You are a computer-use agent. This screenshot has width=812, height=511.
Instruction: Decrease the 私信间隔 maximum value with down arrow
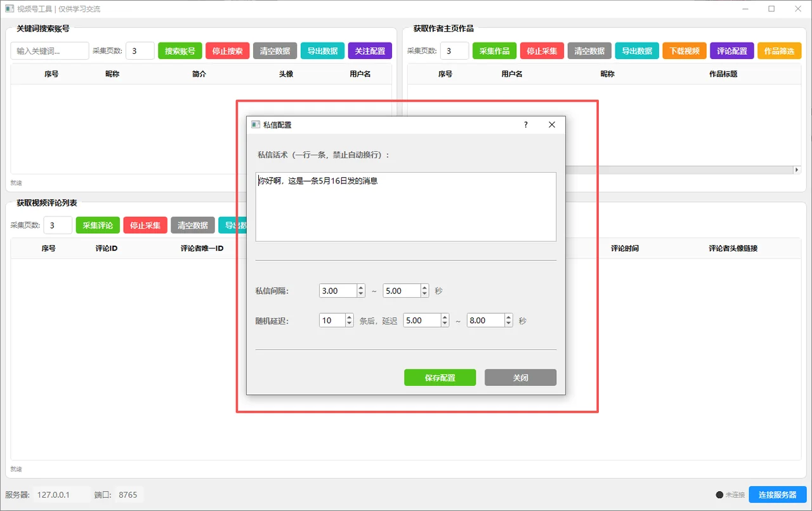pos(424,294)
